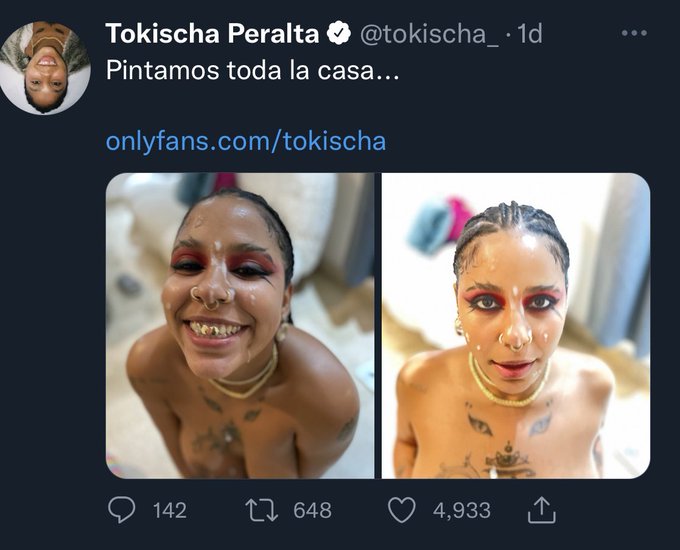Open the circular profile avatar
Image resolution: width=680 pixels, height=550 pixels.
tap(45, 68)
